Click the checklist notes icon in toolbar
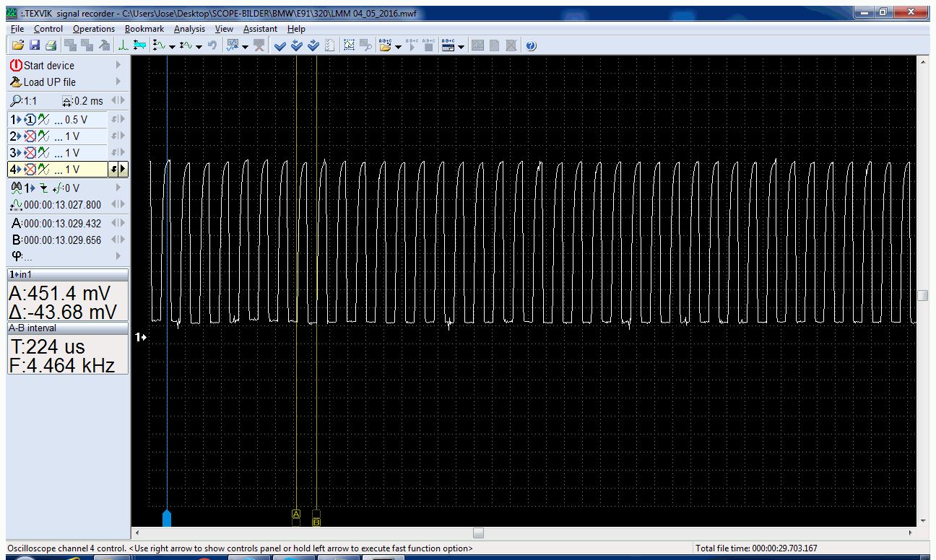Screen dimensions: 936x560 (329, 45)
